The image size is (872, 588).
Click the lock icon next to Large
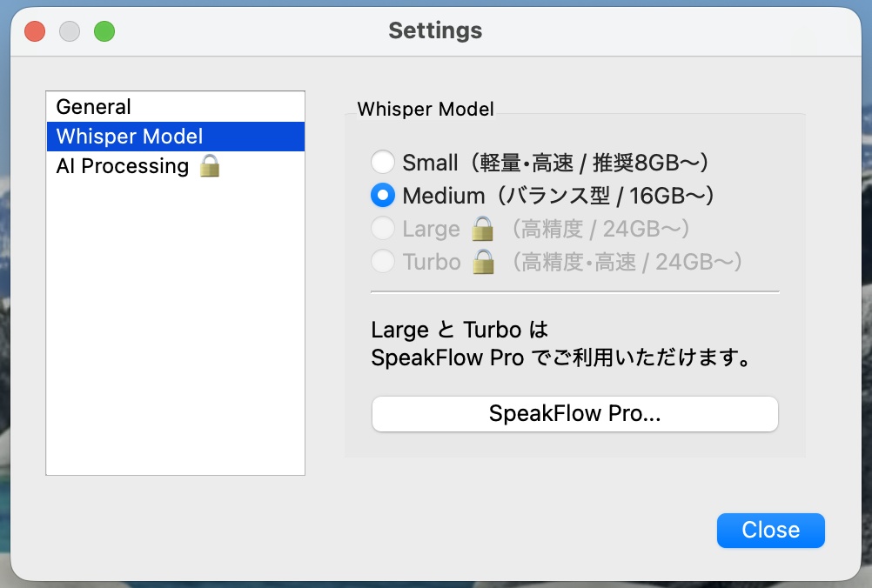pyautogui.click(x=482, y=229)
